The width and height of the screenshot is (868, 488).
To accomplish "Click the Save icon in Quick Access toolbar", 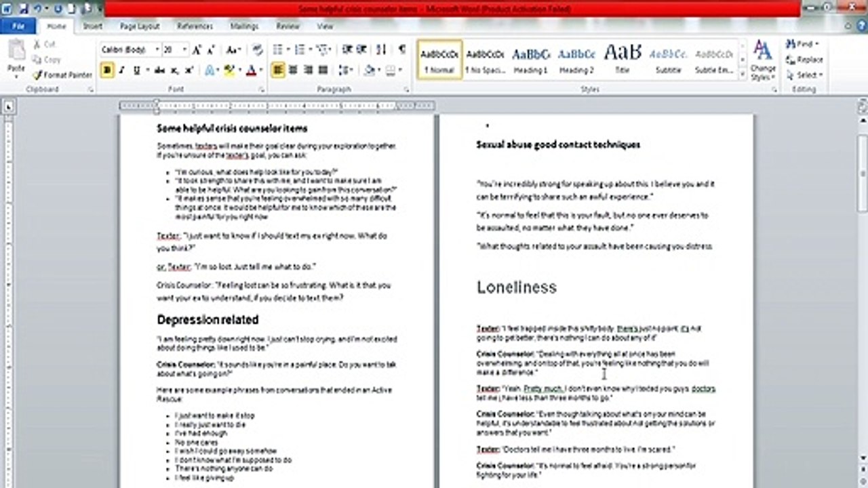I will [24, 9].
